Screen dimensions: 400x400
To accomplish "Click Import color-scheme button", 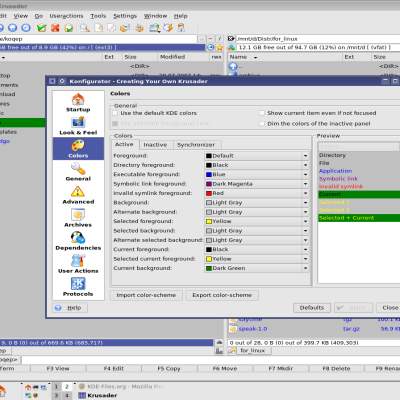I will click(x=146, y=295).
